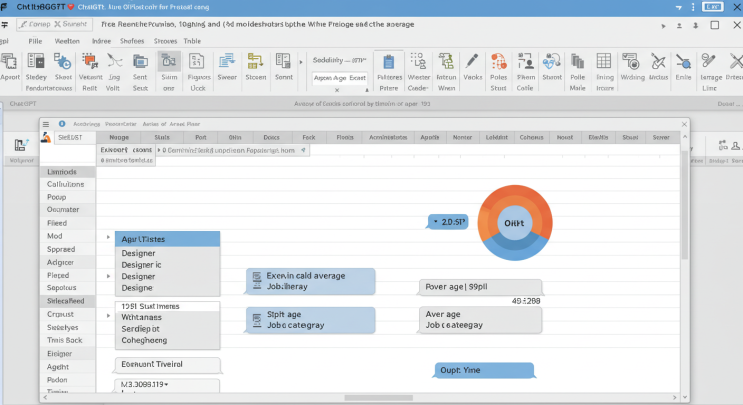
Task: Click the Oupt Yme button
Action: click(x=484, y=370)
